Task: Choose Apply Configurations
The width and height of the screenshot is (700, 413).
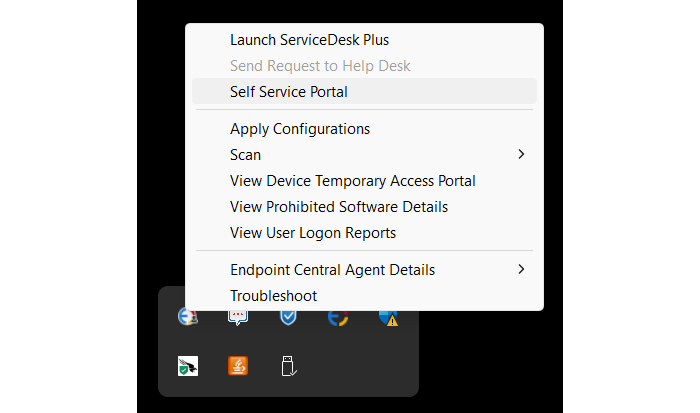Action: click(300, 129)
